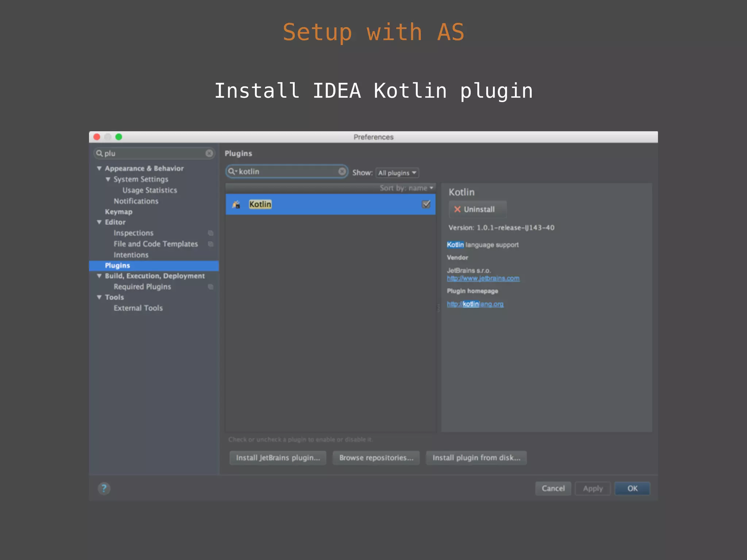Click the 'Version: 1.0.1-release-IJ143-40' text

pos(502,228)
